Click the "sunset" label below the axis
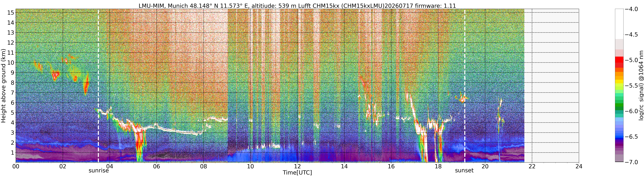The height and width of the screenshot is (176, 644). pos(464,170)
